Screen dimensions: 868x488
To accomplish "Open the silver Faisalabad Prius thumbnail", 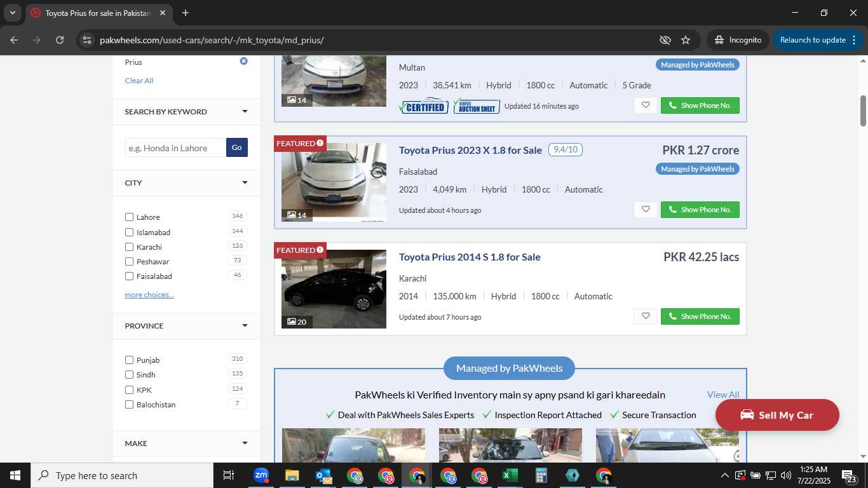I will (x=334, y=182).
